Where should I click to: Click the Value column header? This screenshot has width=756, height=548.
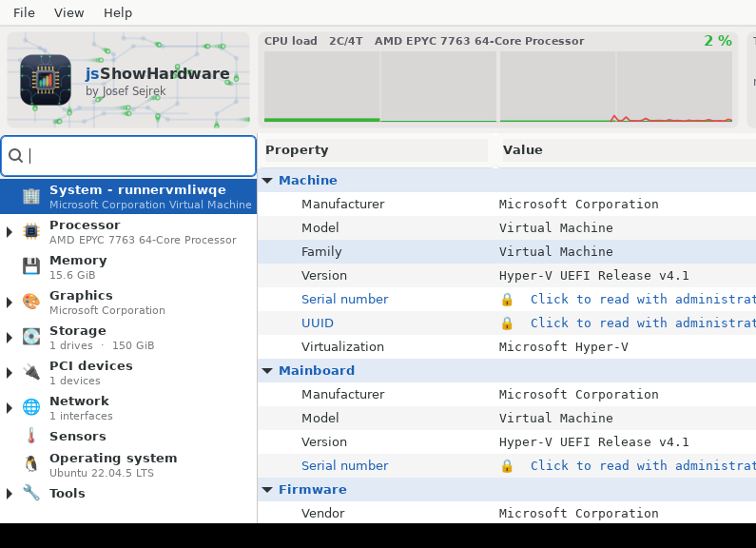tap(627, 150)
